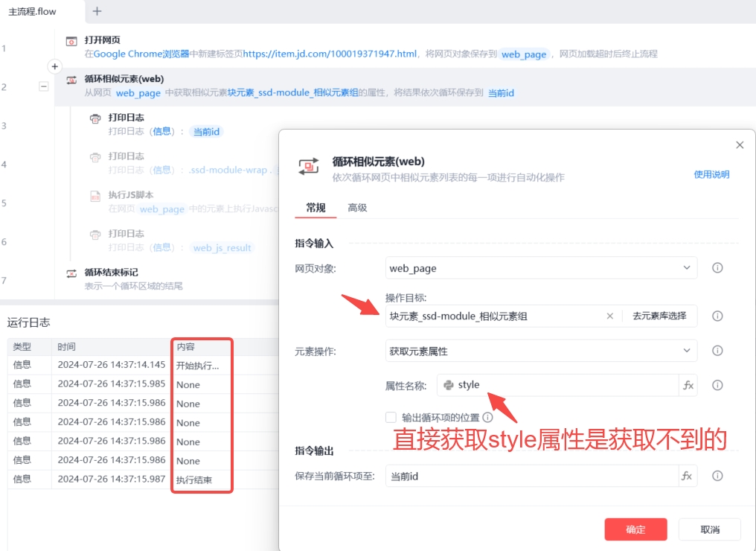Image resolution: width=756 pixels, height=551 pixels.
Task: Open the 元素操作 获取元素属性 dropdown
Action: (x=541, y=351)
